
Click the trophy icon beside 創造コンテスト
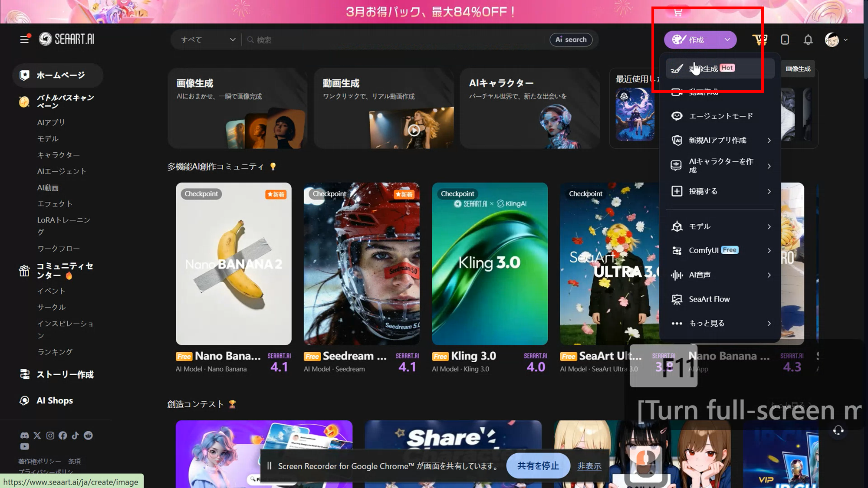(x=232, y=404)
